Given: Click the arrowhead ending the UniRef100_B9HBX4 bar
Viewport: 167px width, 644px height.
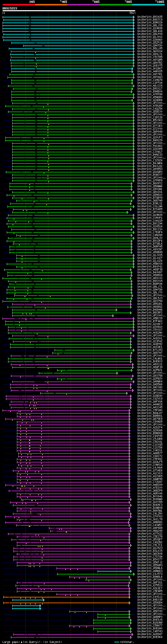Looking at the screenshot, I should [x=132, y=92].
